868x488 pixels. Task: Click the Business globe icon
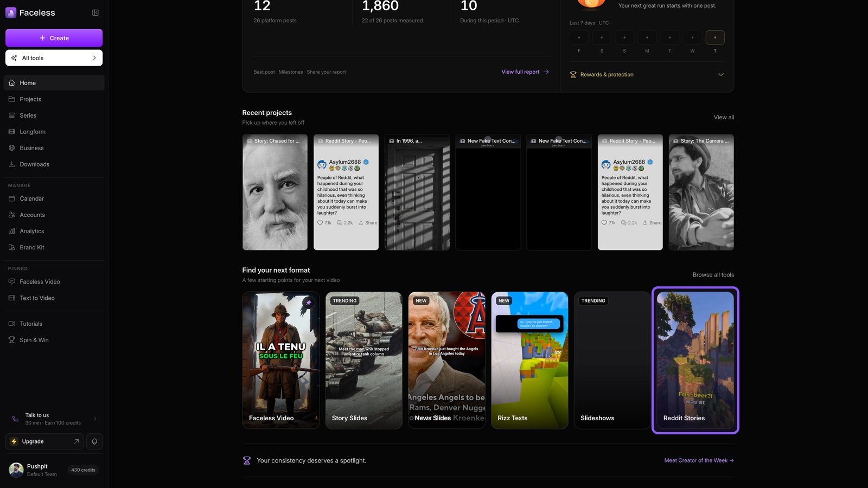click(x=12, y=148)
